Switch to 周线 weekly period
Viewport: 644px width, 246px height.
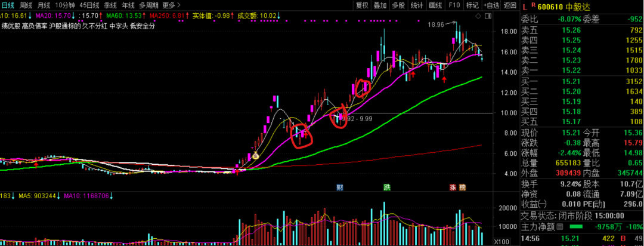click(26, 5)
